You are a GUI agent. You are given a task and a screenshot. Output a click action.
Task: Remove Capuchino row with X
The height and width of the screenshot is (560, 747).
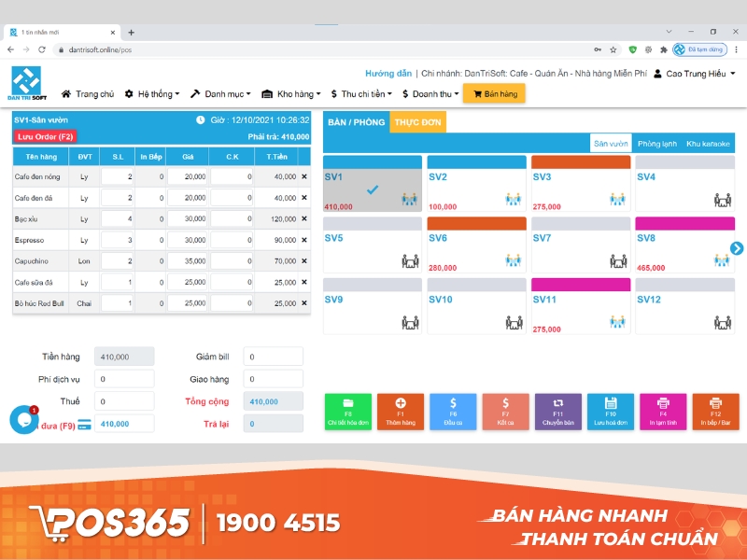point(304,261)
